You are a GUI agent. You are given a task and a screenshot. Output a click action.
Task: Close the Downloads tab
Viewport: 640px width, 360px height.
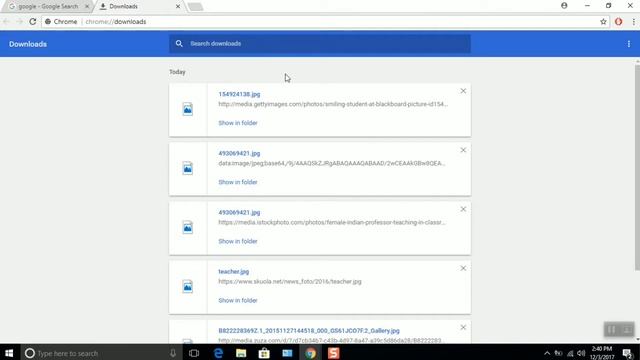[178, 7]
